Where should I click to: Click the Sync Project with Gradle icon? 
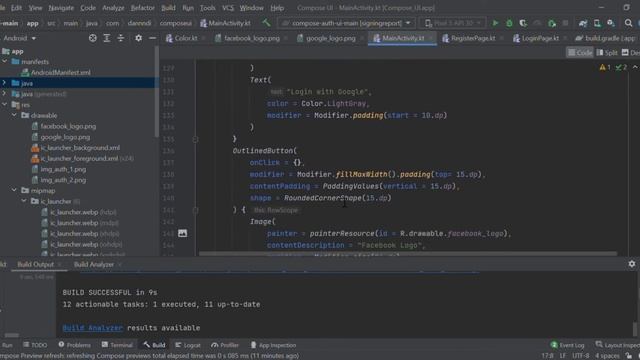(583, 23)
